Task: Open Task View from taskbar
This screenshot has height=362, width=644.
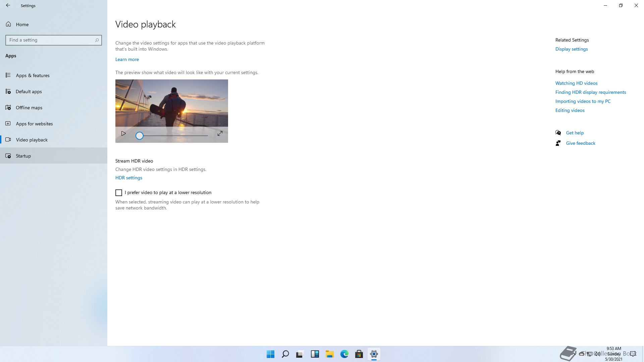Action: pos(300,354)
